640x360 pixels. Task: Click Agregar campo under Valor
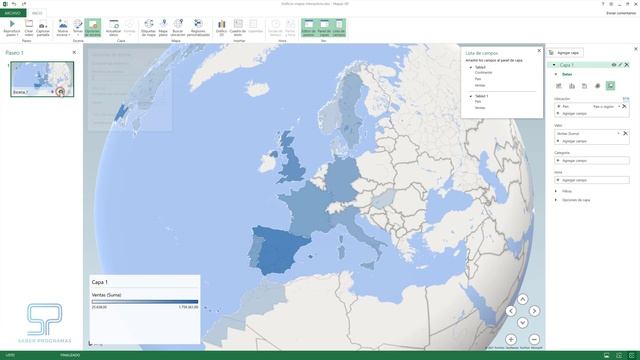574,141
